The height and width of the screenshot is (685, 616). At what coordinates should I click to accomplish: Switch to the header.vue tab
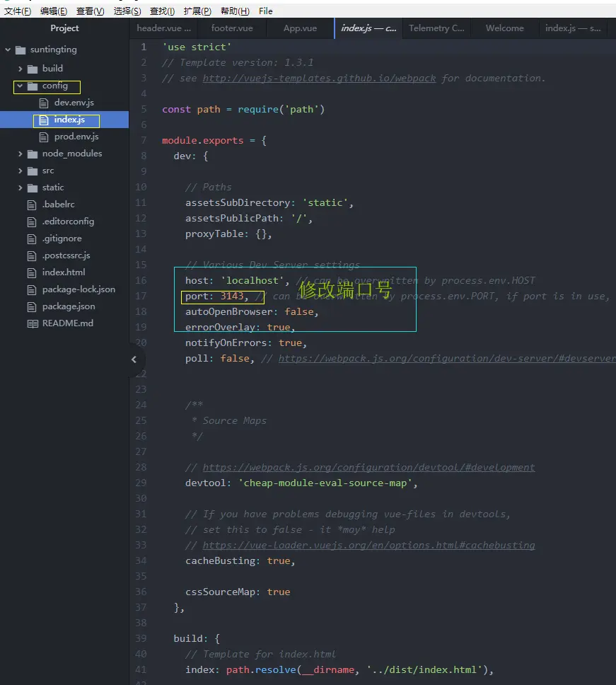(163, 28)
